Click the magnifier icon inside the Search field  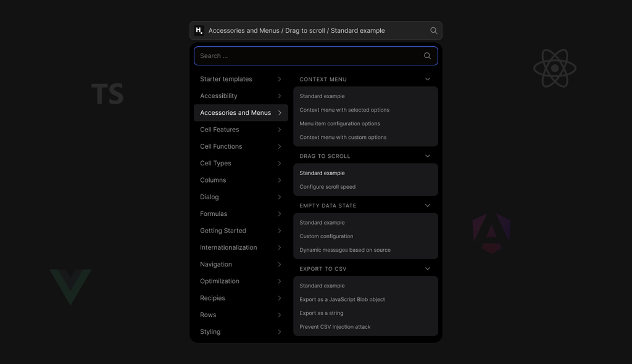tap(428, 56)
